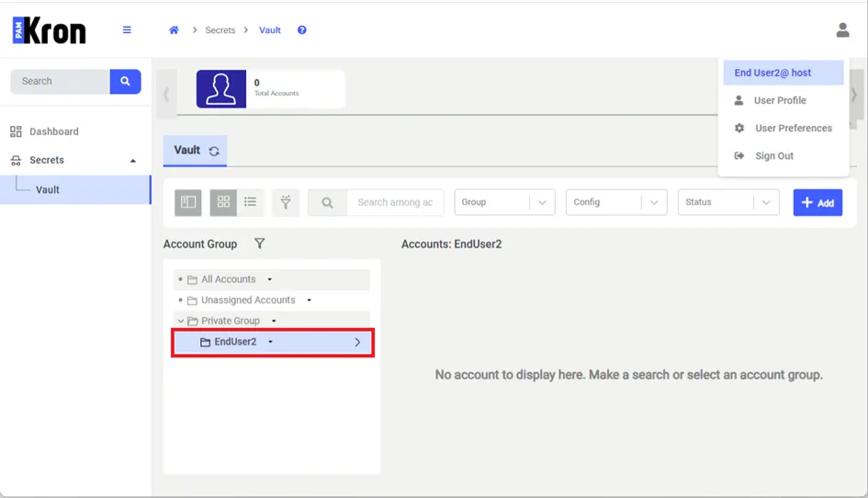This screenshot has width=868, height=498.
Task: Select All Accounts group
Action: click(229, 279)
